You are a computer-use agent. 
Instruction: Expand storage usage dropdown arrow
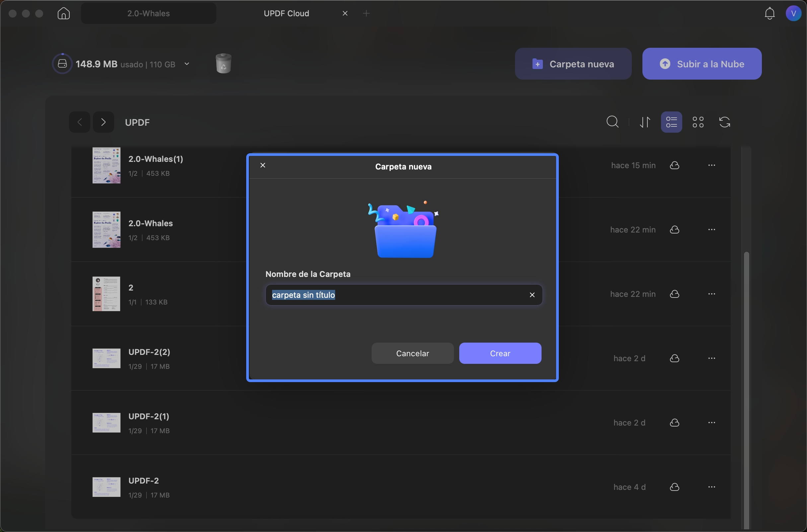[186, 64]
